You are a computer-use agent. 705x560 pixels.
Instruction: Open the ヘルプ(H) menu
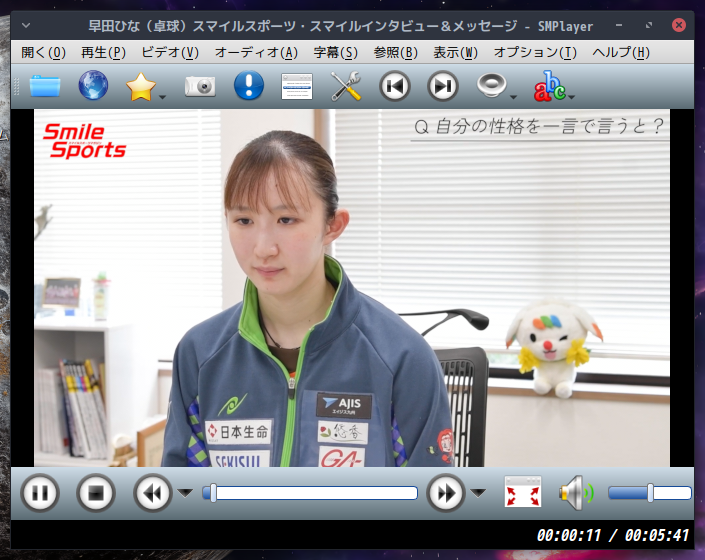pyautogui.click(x=621, y=53)
